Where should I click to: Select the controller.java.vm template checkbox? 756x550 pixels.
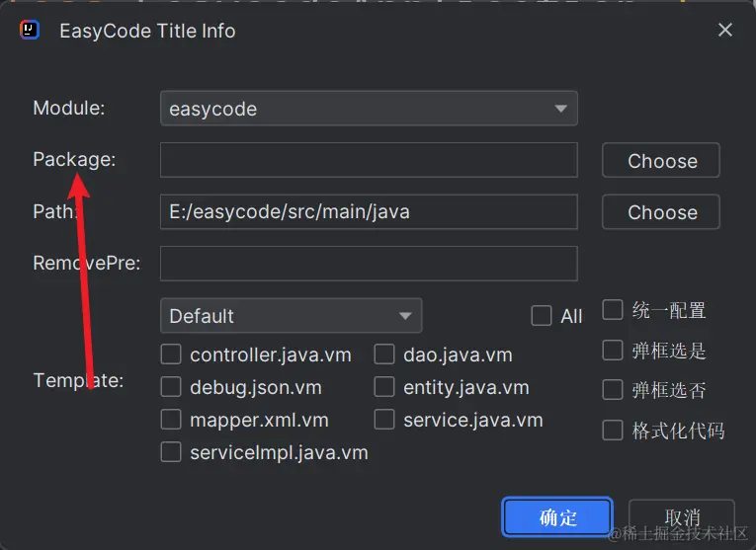[171, 354]
